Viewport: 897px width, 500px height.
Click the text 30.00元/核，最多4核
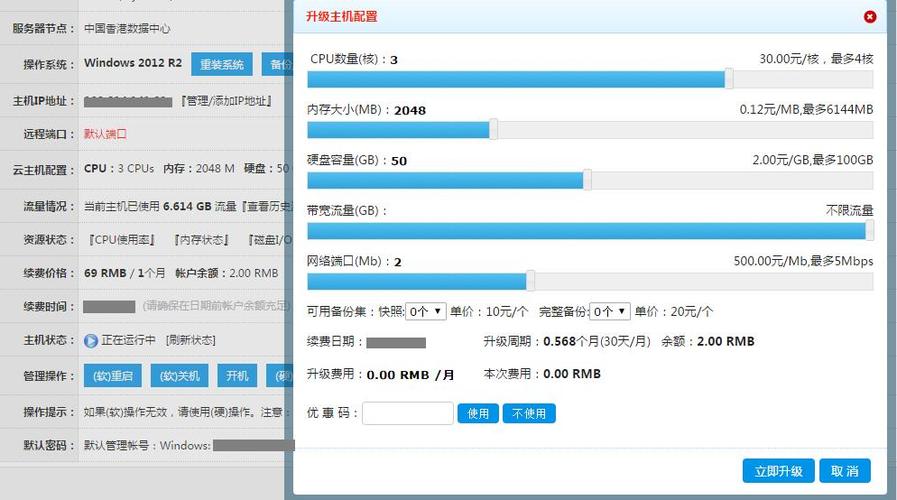pos(816,58)
